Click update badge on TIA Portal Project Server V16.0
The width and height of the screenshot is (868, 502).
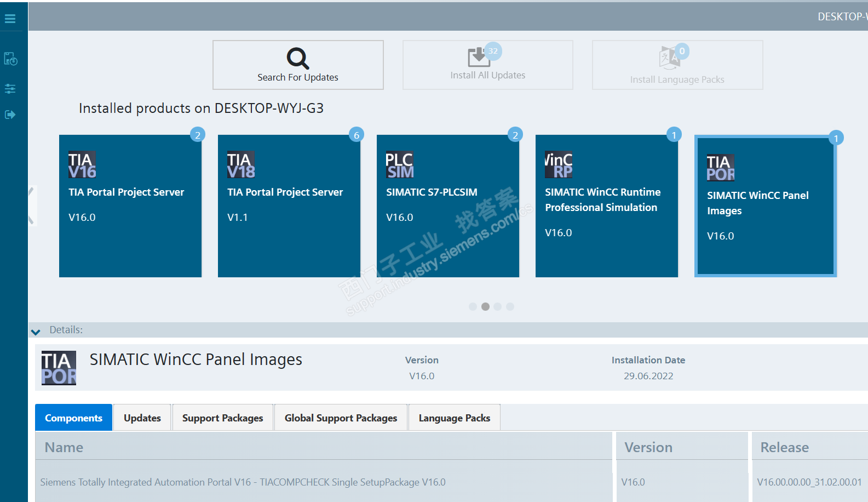coord(198,135)
